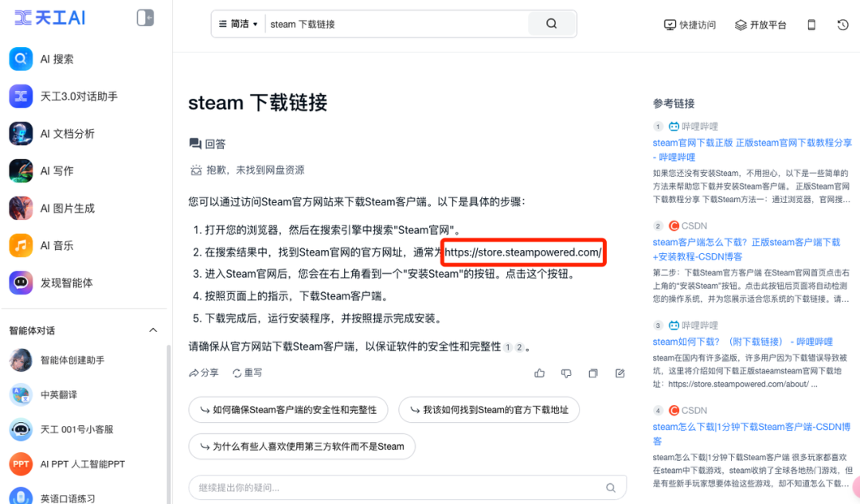Screen dimensions: 860x504
Task: Open reference 3 steam如何下载 bilibili link
Action: [x=743, y=342]
